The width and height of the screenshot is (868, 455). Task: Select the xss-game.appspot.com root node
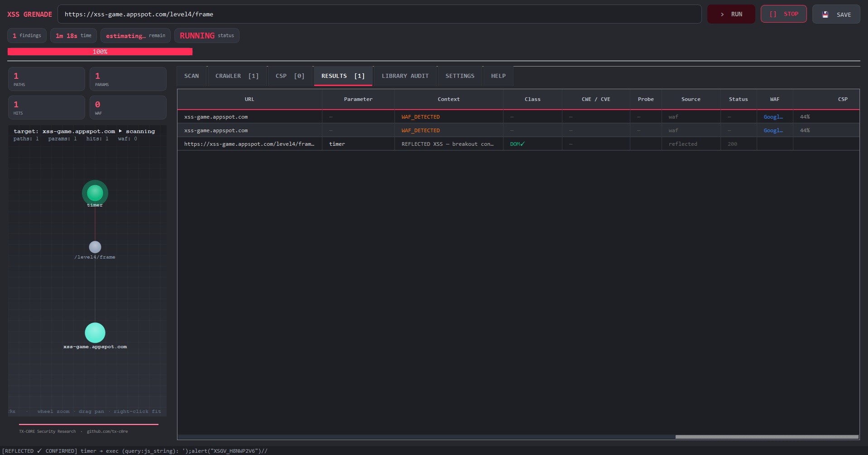[x=95, y=333]
